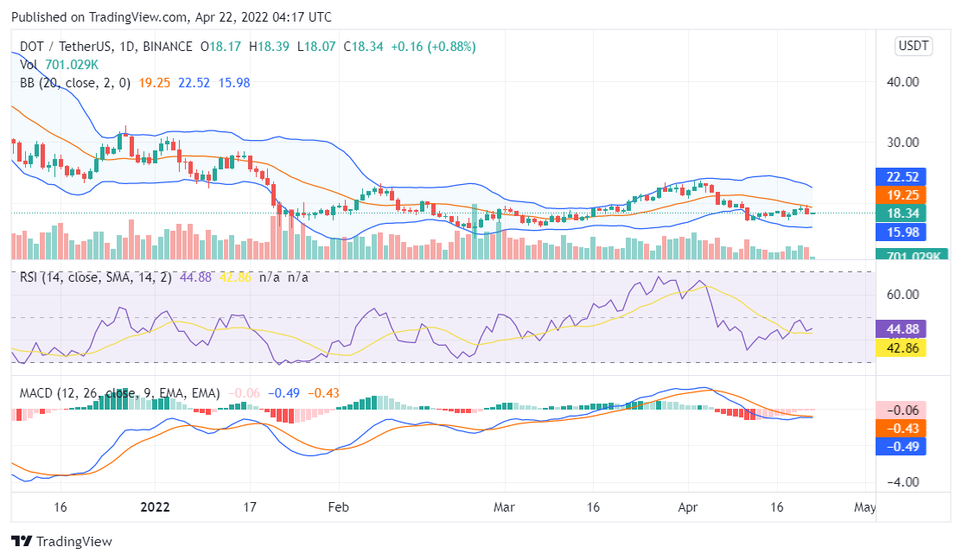Click the purple 44.88 RSI value tag

pyautogui.click(x=901, y=329)
